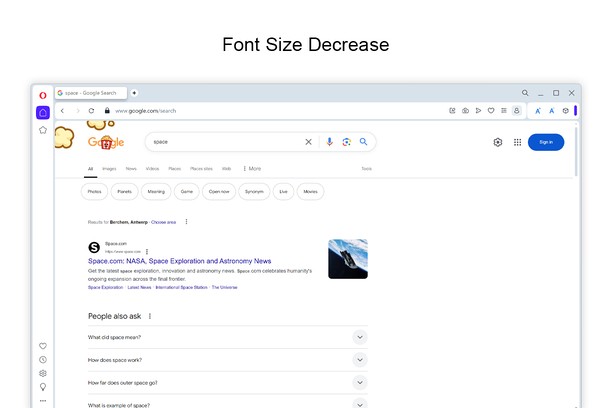Viewport: 612px width, 408px height.
Task: Open the profile account icon in address bar
Action: pyautogui.click(x=516, y=111)
